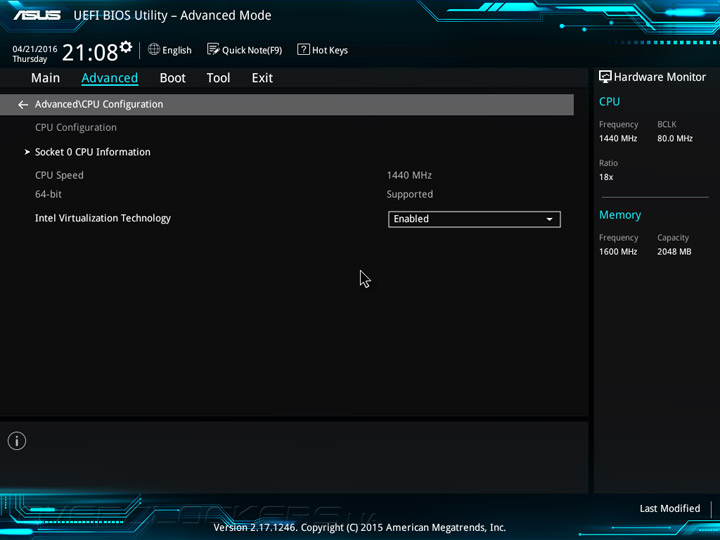Click the 64-bit label
Image resolution: width=720 pixels, height=540 pixels.
pos(48,194)
